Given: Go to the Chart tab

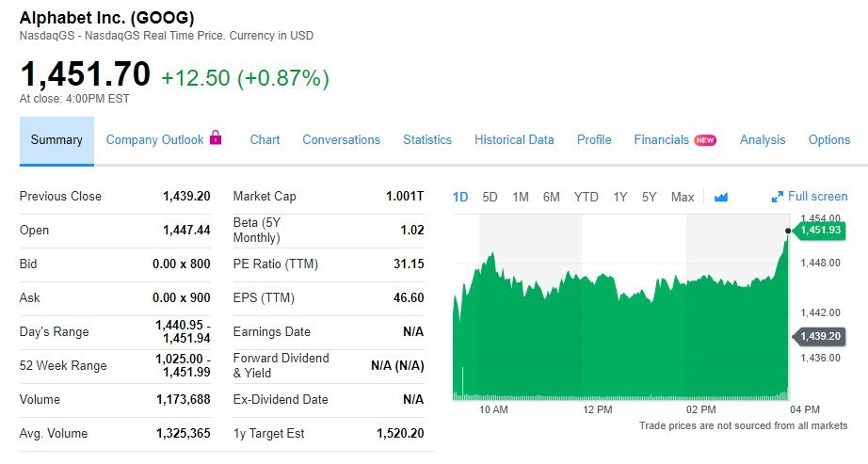Looking at the screenshot, I should click(x=265, y=140).
